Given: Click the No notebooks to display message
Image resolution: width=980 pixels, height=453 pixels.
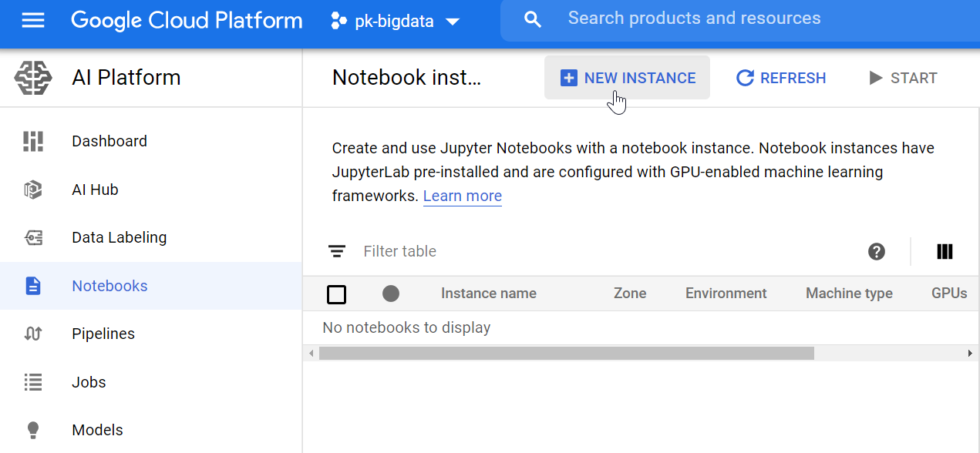Looking at the screenshot, I should [x=406, y=327].
